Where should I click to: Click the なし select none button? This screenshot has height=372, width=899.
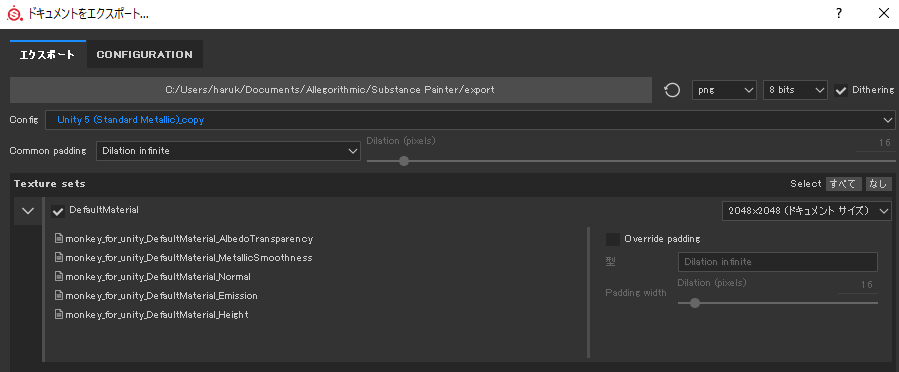878,183
